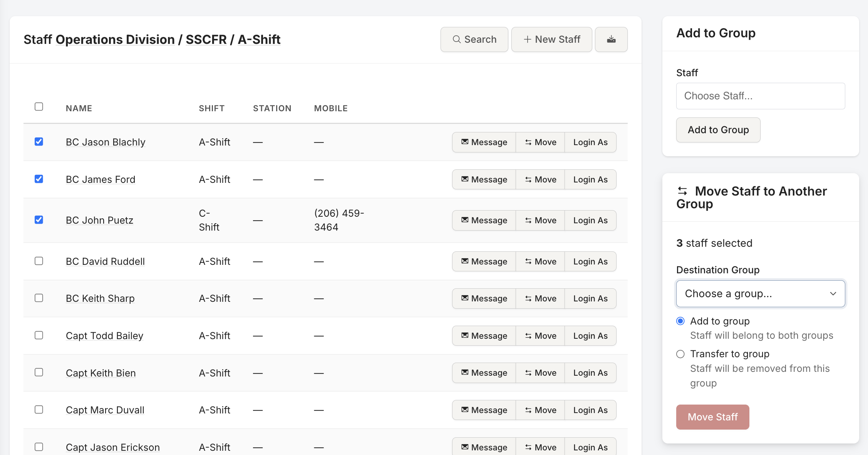Click Add to Group button
This screenshot has height=455, width=868.
click(718, 130)
